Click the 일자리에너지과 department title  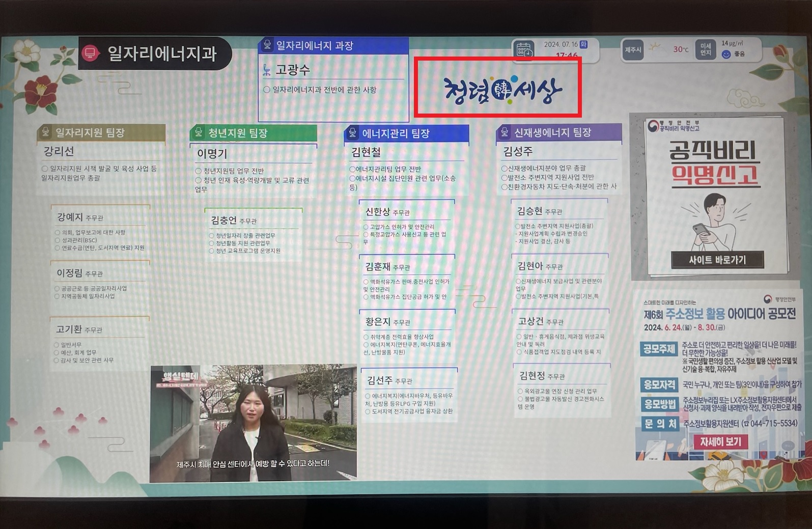[162, 53]
